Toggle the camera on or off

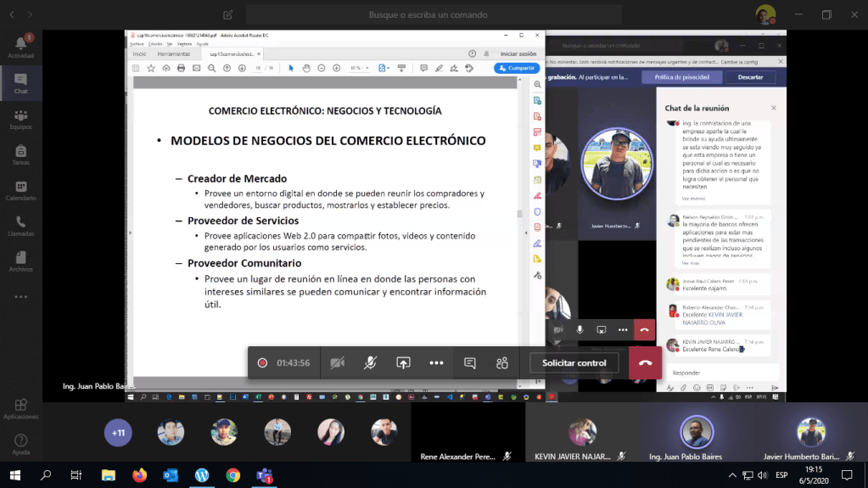pyautogui.click(x=337, y=363)
